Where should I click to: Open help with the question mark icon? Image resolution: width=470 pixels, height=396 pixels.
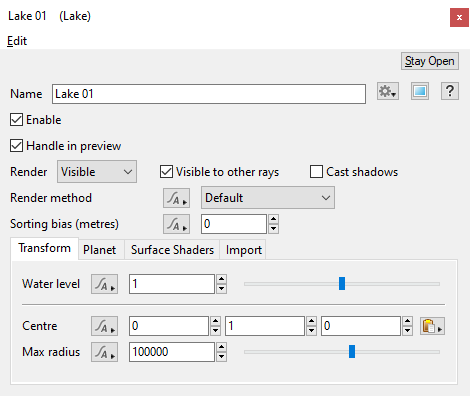pos(450,91)
